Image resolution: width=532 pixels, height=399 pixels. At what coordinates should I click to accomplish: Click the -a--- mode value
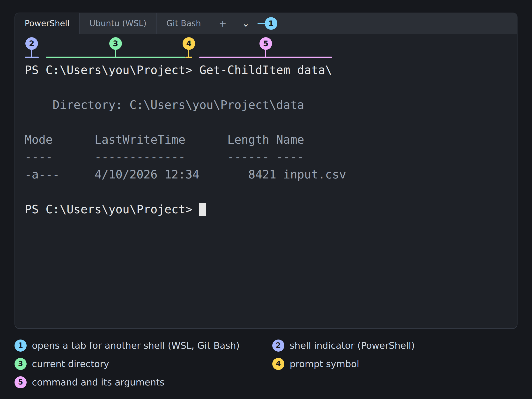click(x=42, y=175)
